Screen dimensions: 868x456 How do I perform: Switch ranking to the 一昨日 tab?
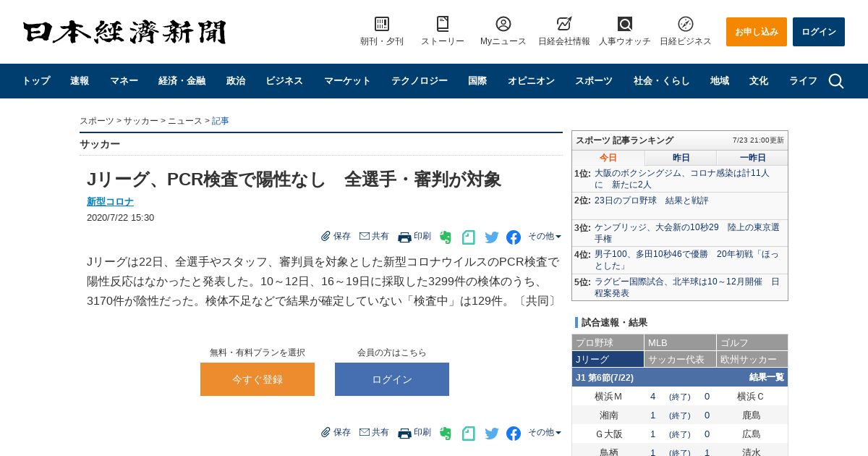[x=752, y=158]
